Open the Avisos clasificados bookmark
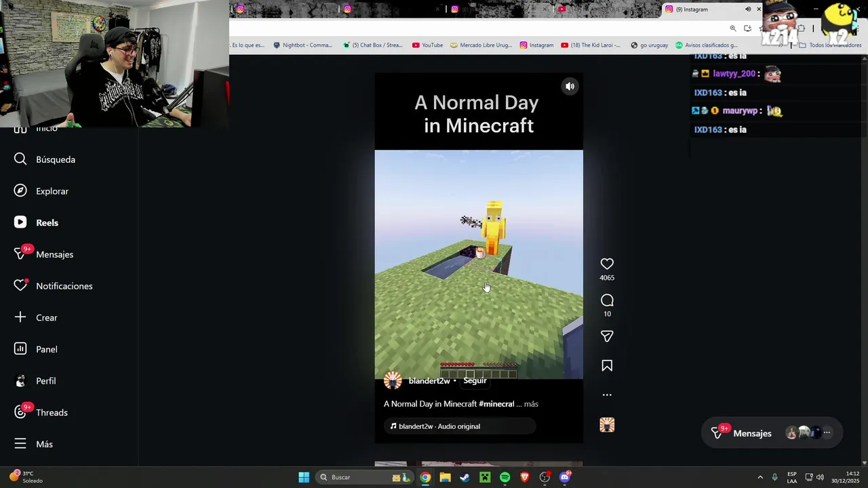Screen dimensions: 868x488 tap(706, 45)
